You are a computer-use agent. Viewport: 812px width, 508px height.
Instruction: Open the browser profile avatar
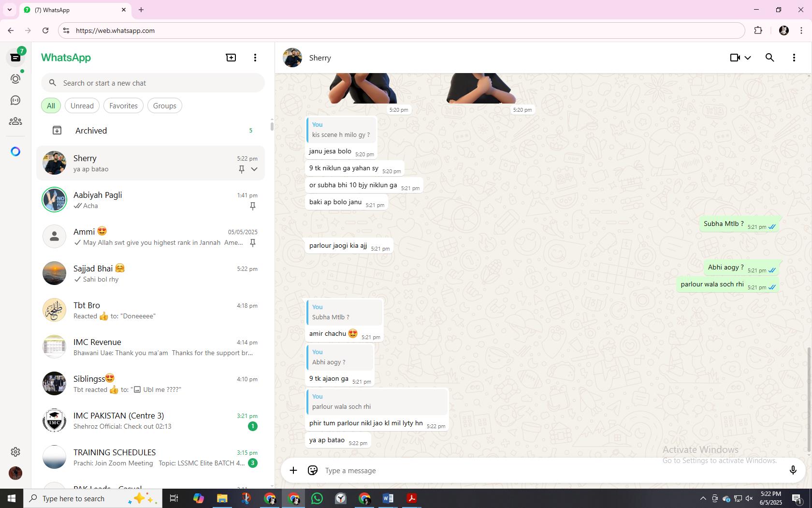tap(784, 30)
